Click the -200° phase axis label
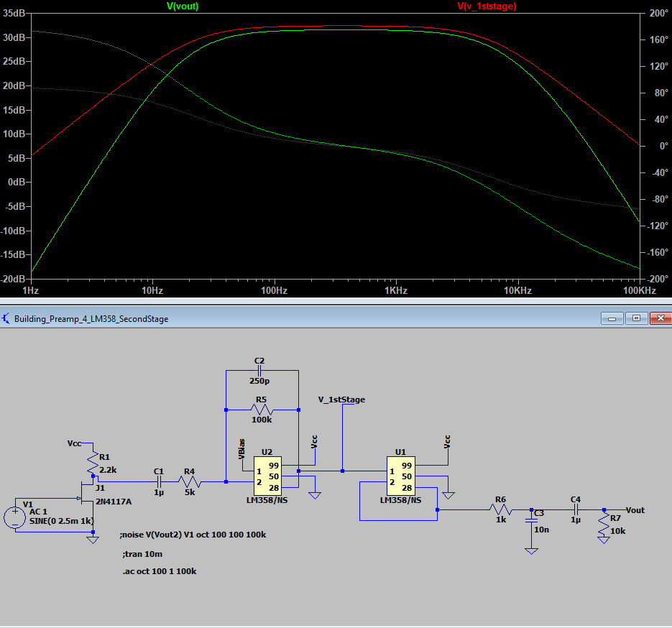Screen dimensions: 672x628 [x=657, y=279]
